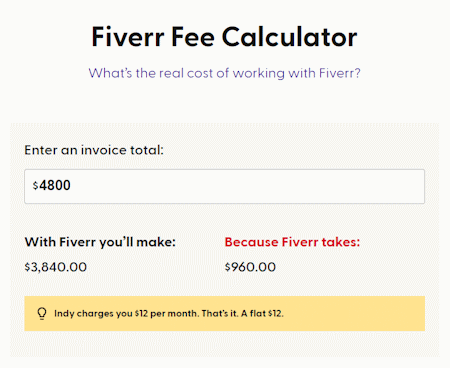Click the 4800 value in the input
The width and height of the screenshot is (450, 368).
[x=55, y=185]
